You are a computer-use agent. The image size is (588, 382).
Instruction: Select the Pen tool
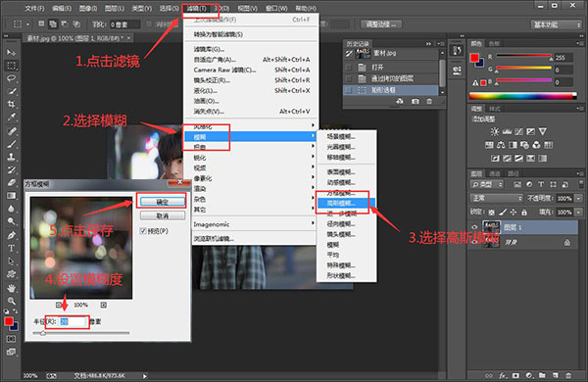point(11,235)
